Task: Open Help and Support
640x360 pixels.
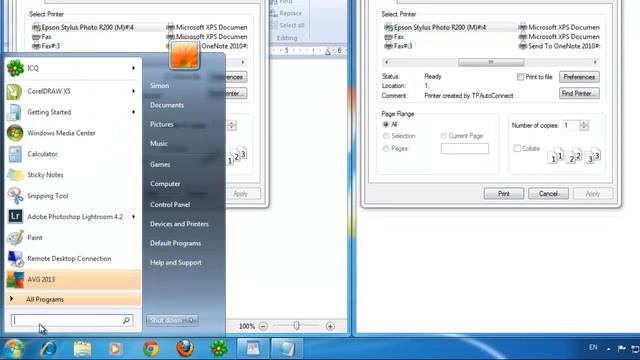Action: point(176,262)
